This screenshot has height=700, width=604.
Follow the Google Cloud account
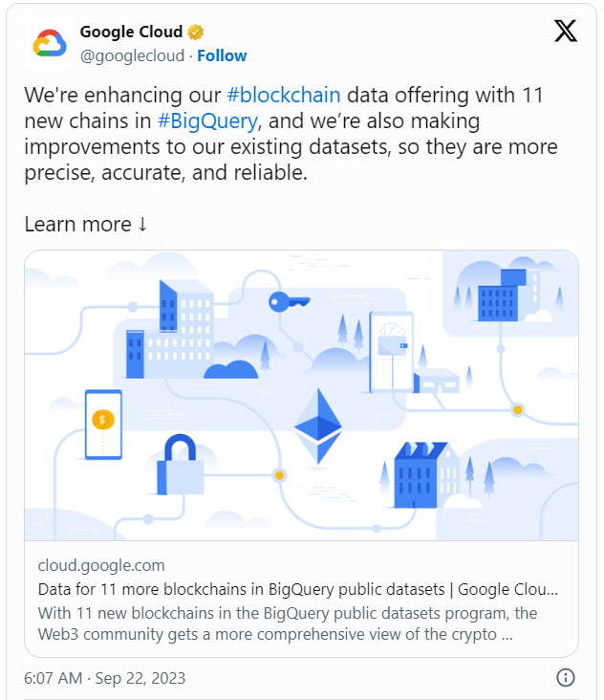pos(222,55)
